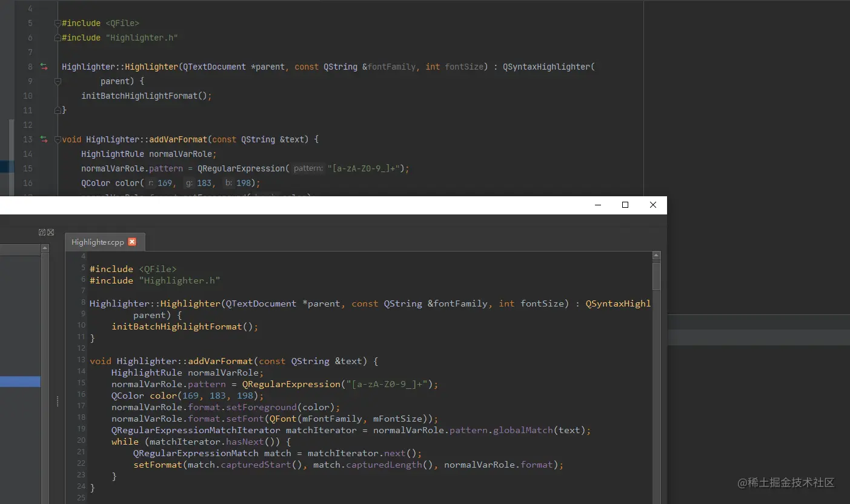Click addVarFormat on line 13 of the front editor
This screenshot has width=850, height=504.
[221, 361]
